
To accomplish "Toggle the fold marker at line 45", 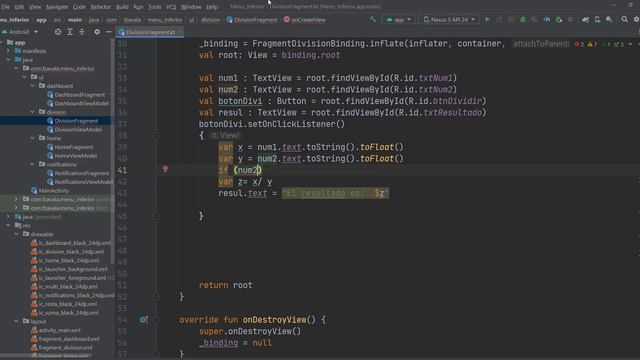I will coord(156,216).
